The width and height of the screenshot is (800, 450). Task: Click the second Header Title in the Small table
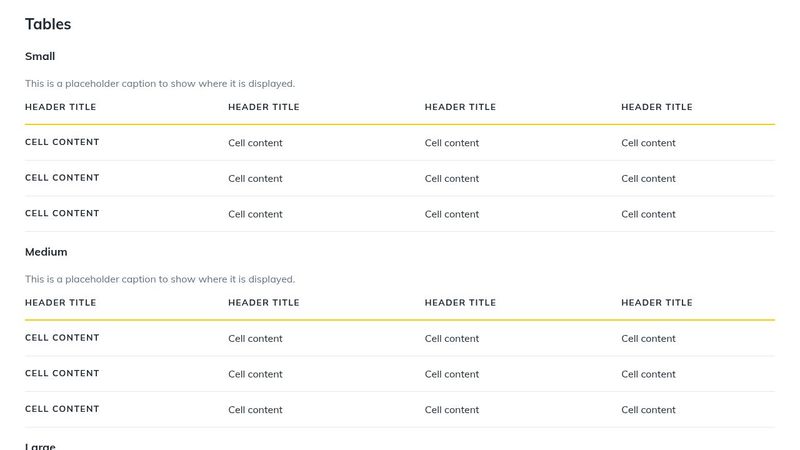(264, 107)
